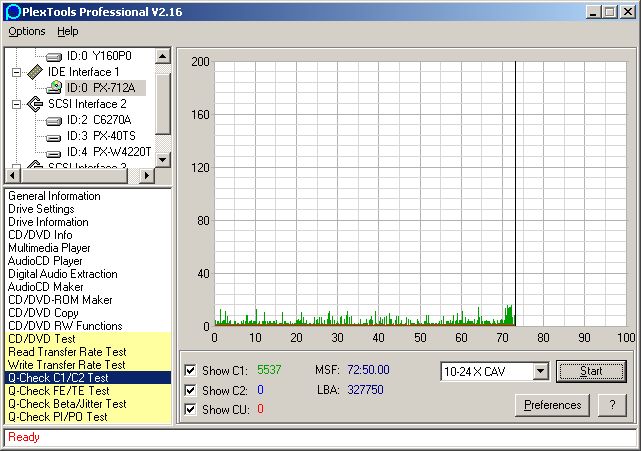Open the 10-24 X CAV speed dropdown

click(540, 371)
